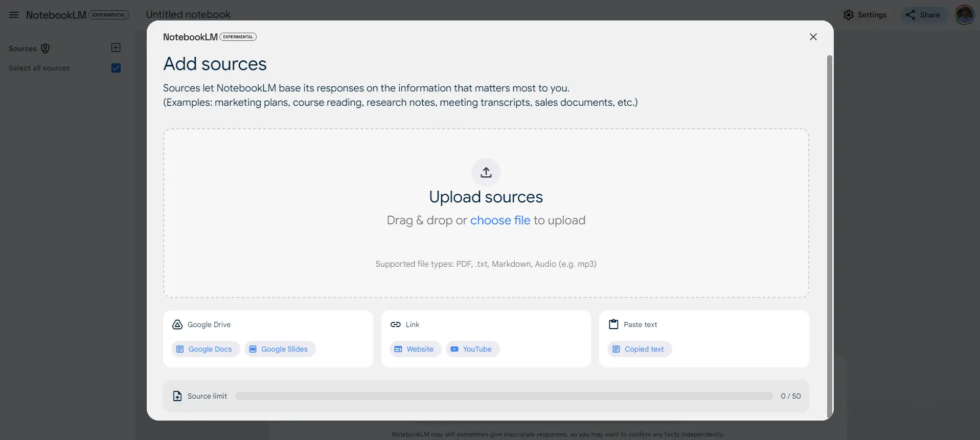Select Google Slides source option
Viewport: 980px width, 440px height.
coord(280,349)
